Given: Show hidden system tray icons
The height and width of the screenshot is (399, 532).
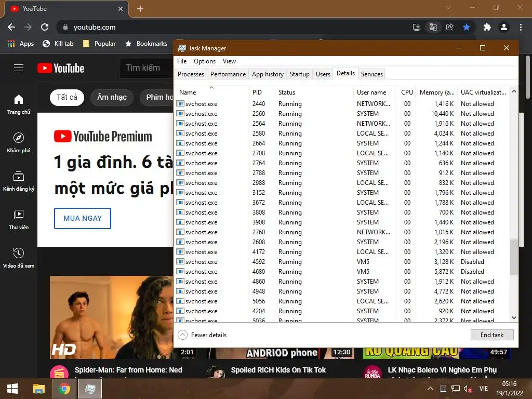Looking at the screenshot, I should pos(430,389).
